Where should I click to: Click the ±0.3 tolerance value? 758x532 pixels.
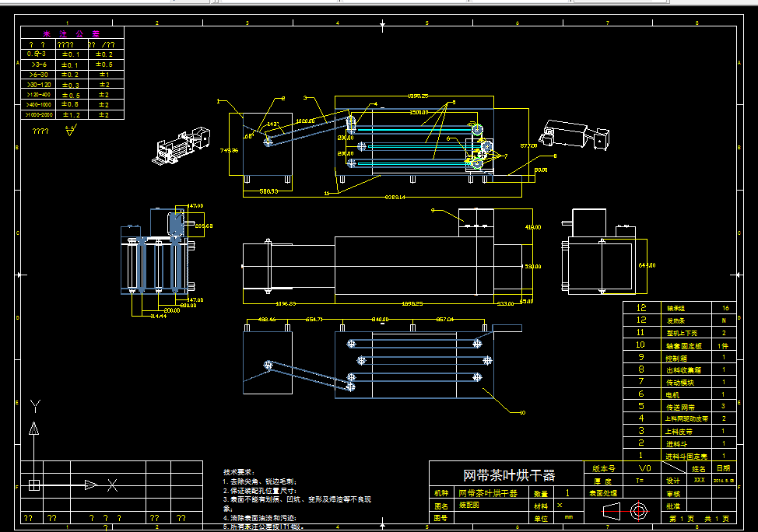click(71, 85)
